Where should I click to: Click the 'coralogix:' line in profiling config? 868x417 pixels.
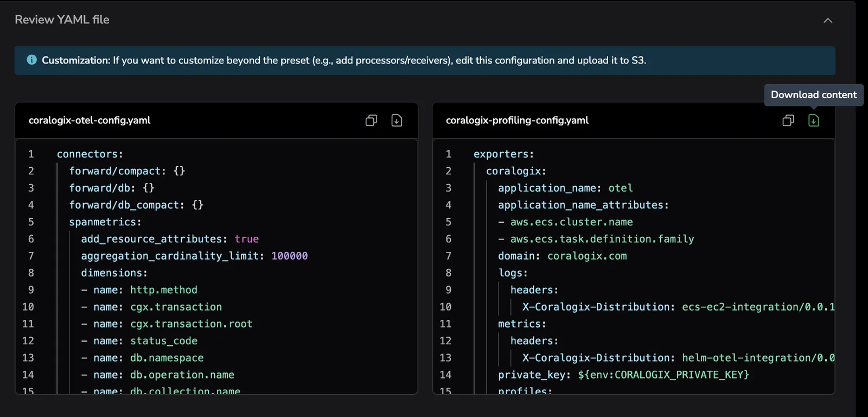click(516, 171)
